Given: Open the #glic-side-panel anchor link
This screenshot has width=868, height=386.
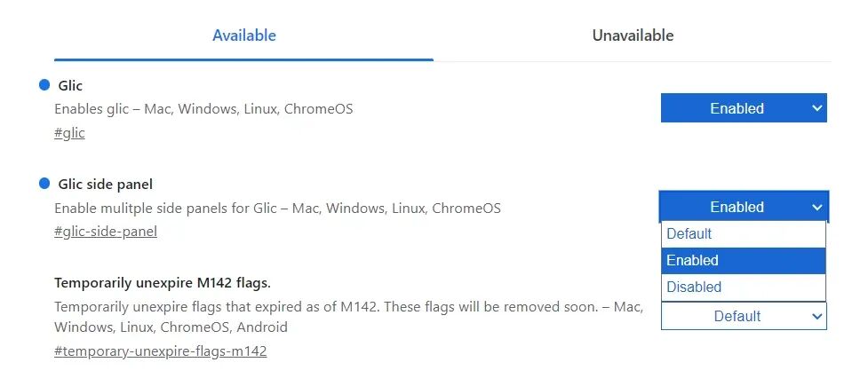Looking at the screenshot, I should click(106, 232).
